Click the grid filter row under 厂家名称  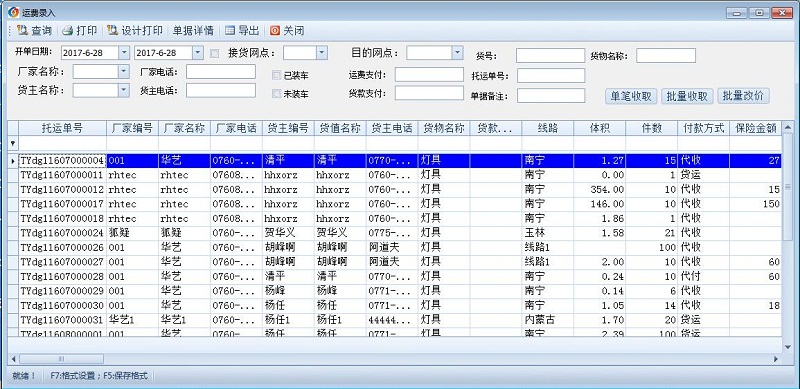(184, 143)
